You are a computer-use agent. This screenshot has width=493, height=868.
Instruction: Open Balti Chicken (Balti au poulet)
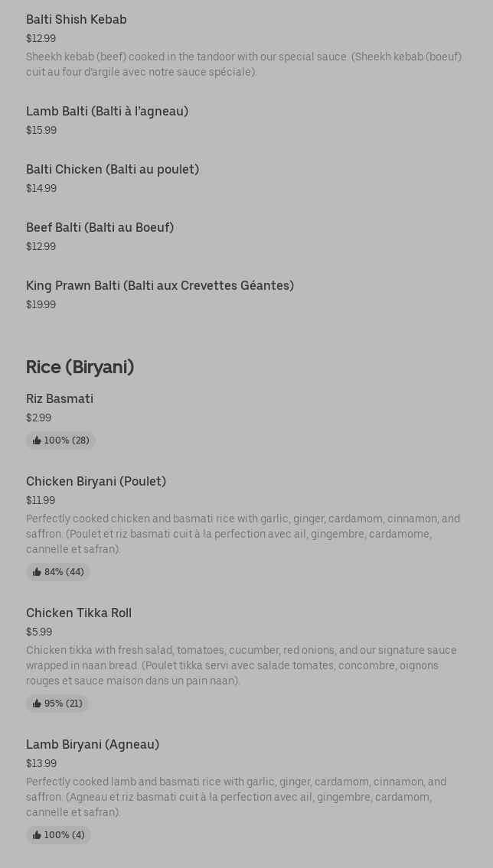[113, 170]
